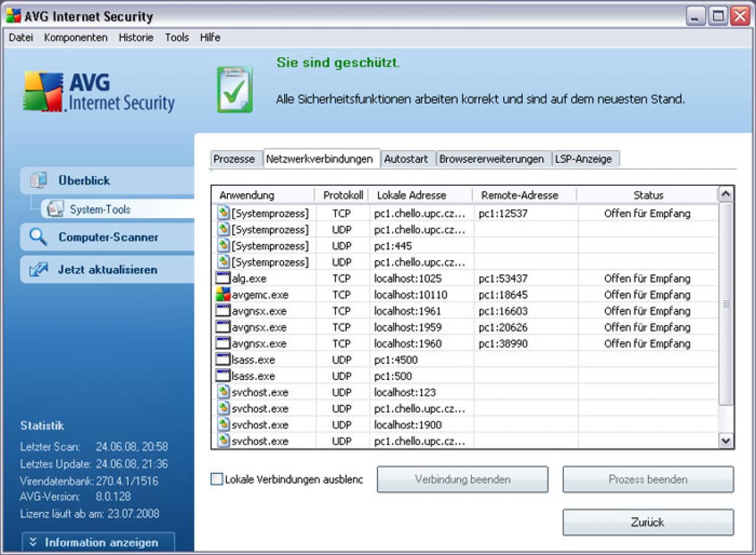756x555 pixels.
Task: Open the Historie menu
Action: [136, 37]
